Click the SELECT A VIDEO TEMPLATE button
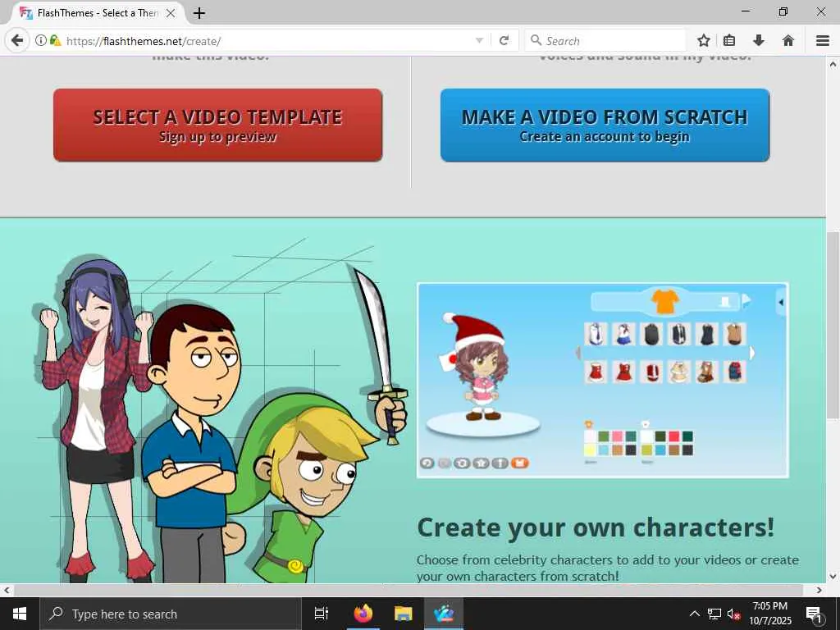 pyautogui.click(x=217, y=125)
